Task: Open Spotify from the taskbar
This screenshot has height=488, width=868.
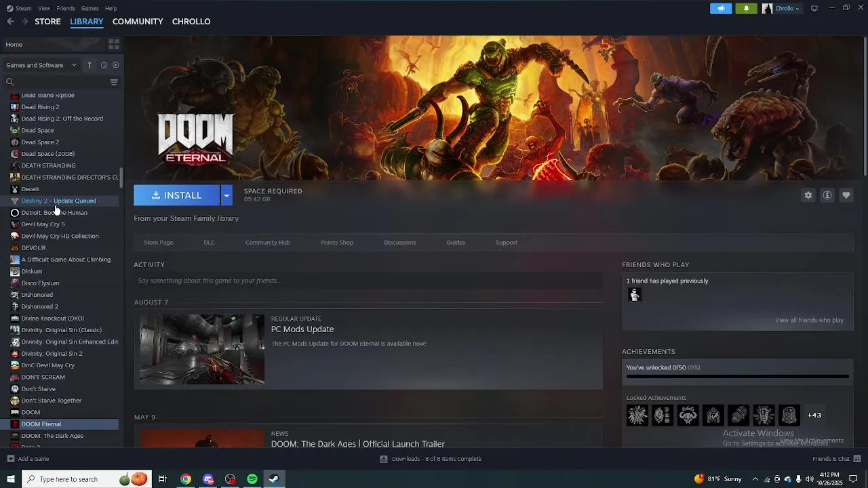Action: click(x=252, y=479)
